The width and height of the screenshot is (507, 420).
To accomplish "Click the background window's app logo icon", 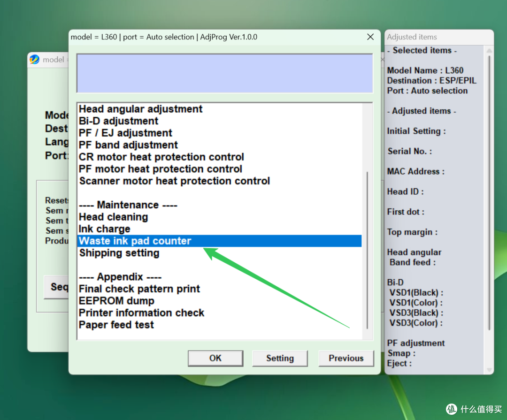I will [x=35, y=60].
